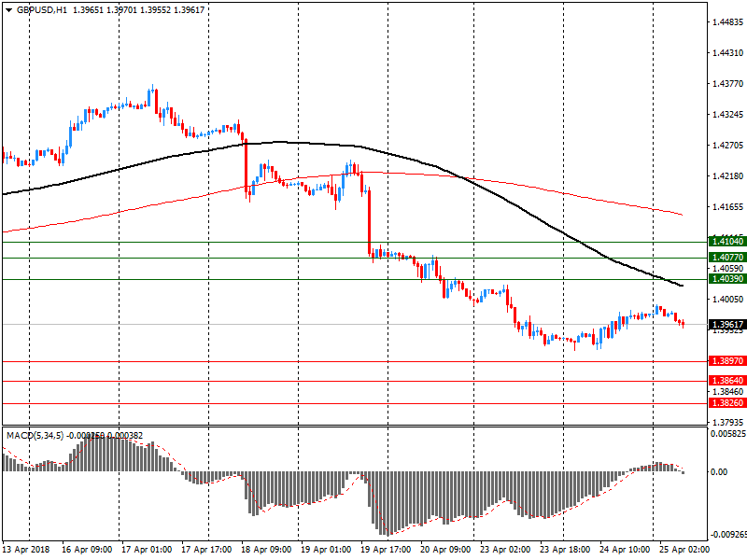Click the 13 Apr 2018 date label
Image resolution: width=747 pixels, height=560 pixels.
point(26,550)
